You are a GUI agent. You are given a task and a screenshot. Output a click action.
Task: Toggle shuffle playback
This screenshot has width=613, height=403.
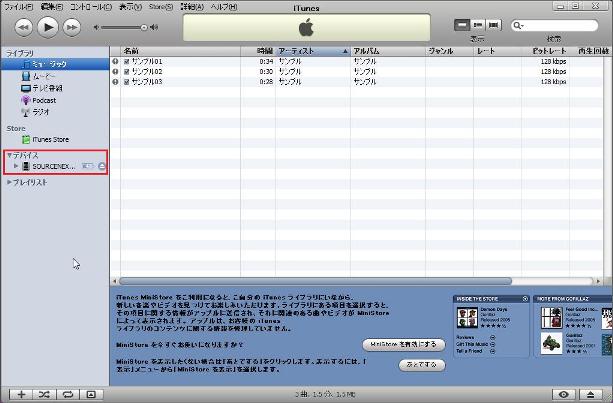[x=44, y=394]
